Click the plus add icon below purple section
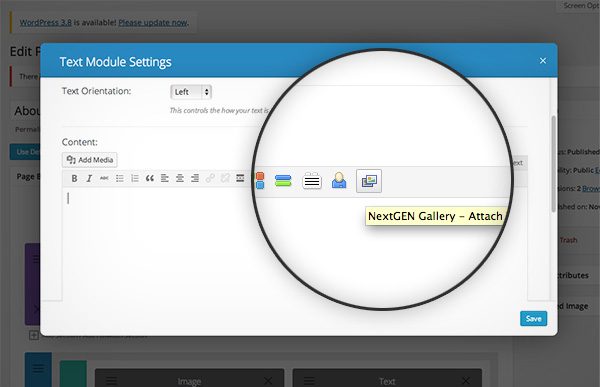Image resolution: width=600 pixels, height=387 pixels. [34, 335]
